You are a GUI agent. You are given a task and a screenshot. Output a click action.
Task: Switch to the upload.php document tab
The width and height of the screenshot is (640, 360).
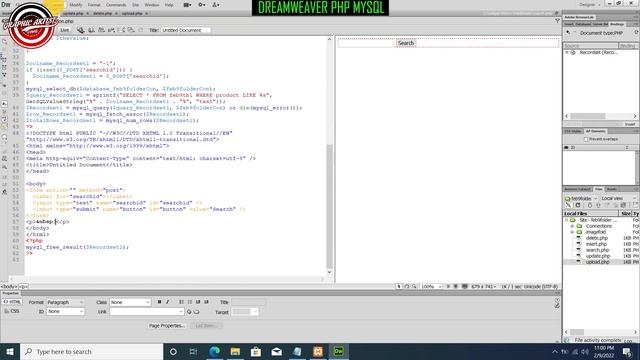pyautogui.click(x=132, y=13)
